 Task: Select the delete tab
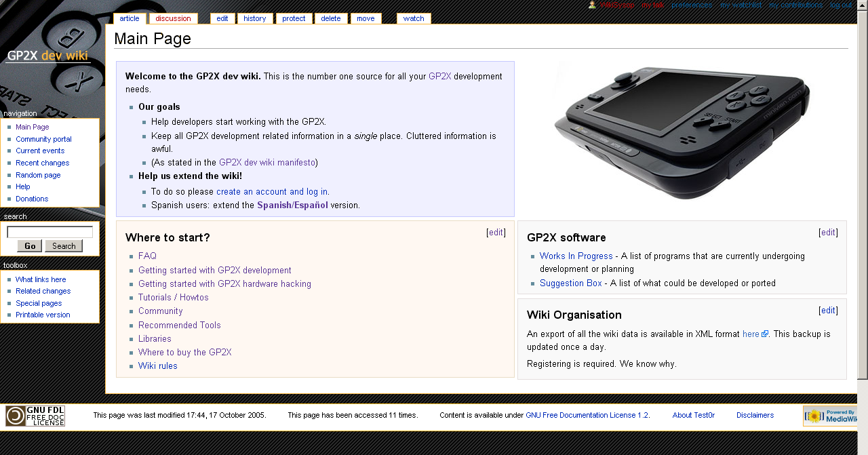(331, 18)
